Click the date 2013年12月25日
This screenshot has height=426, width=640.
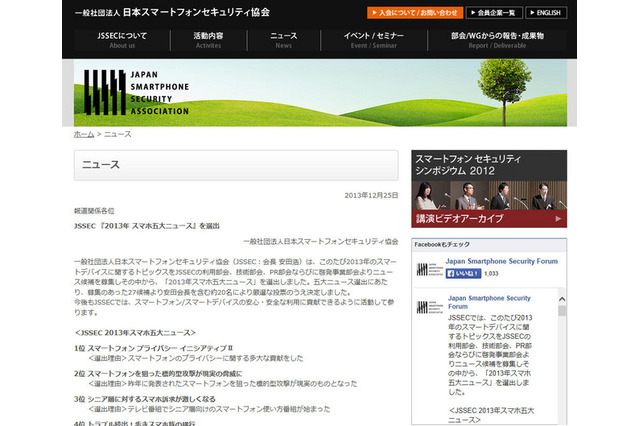(371, 195)
